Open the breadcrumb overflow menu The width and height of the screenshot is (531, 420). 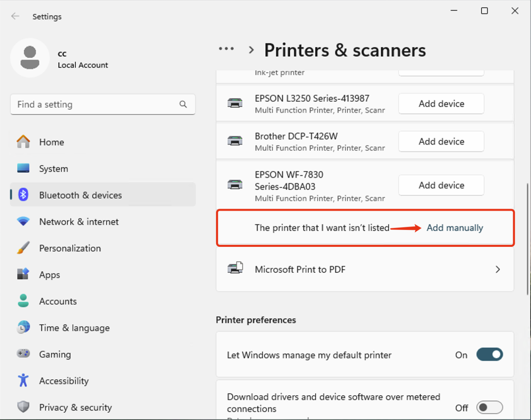[x=226, y=49]
